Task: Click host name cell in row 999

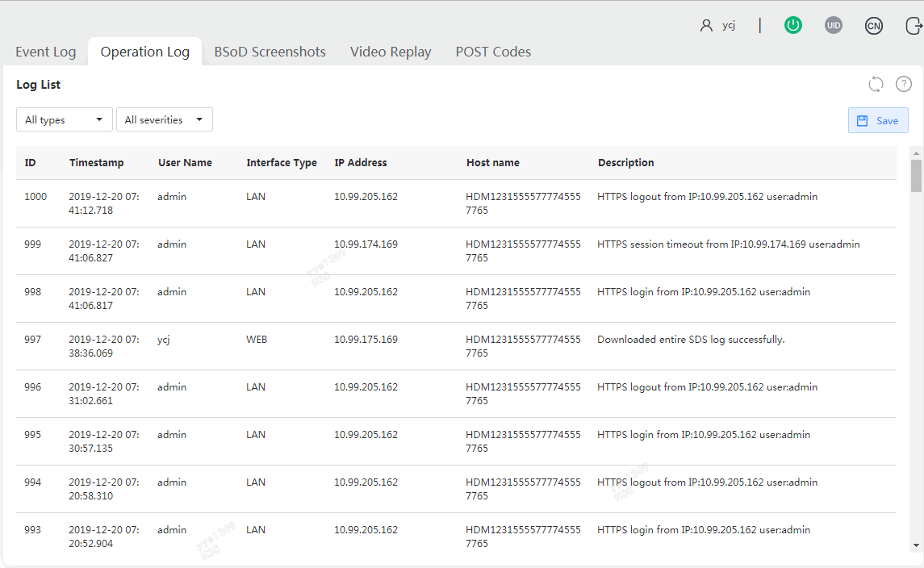Action: (x=523, y=251)
